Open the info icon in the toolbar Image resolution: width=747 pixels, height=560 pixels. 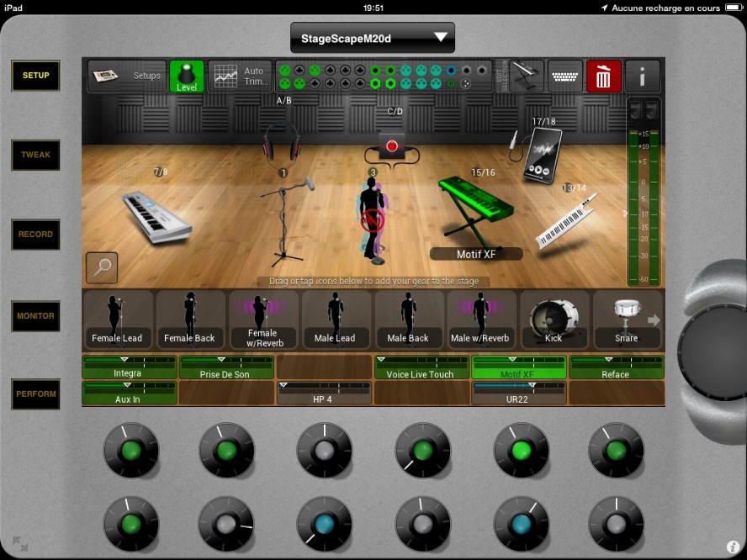point(643,77)
